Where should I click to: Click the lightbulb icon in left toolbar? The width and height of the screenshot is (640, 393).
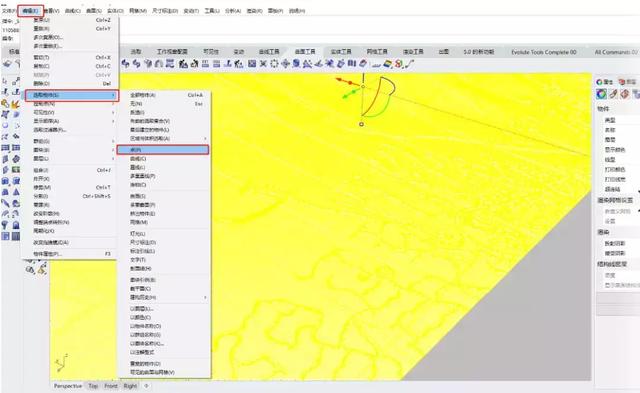pyautogui.click(x=5, y=225)
